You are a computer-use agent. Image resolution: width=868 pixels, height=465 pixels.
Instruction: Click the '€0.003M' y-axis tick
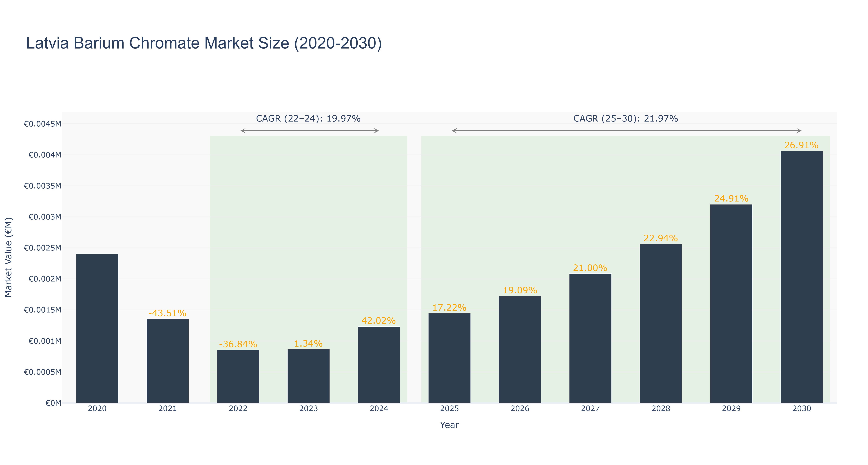(45, 217)
